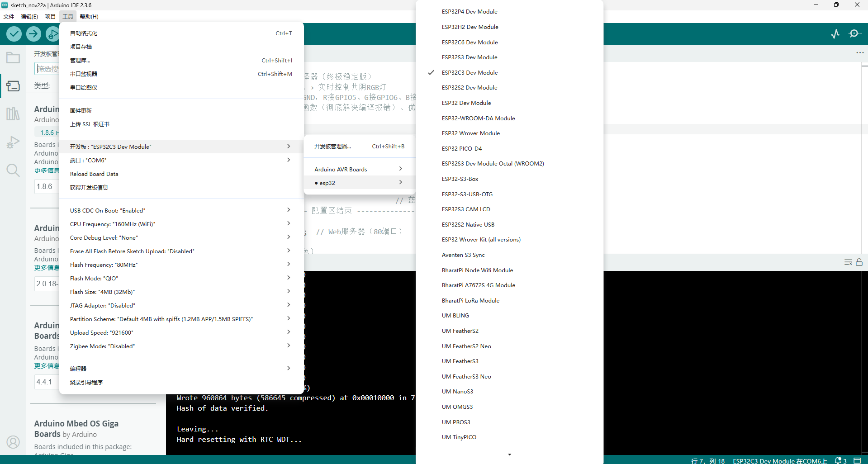Screen dimensions: 868x464
Task: Select ESP32S3 Dev Module board
Action: click(x=509, y=57)
